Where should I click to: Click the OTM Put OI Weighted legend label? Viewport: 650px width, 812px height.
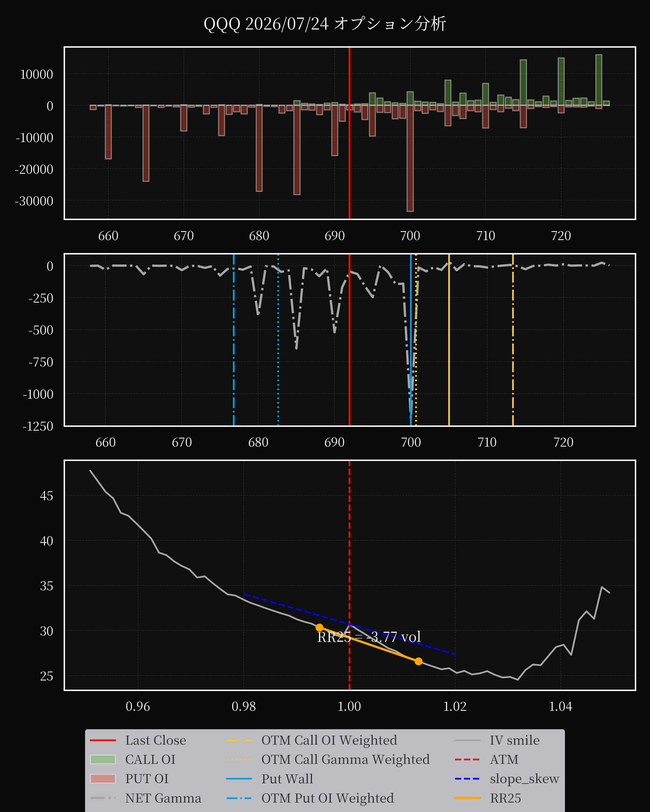[x=327, y=798]
